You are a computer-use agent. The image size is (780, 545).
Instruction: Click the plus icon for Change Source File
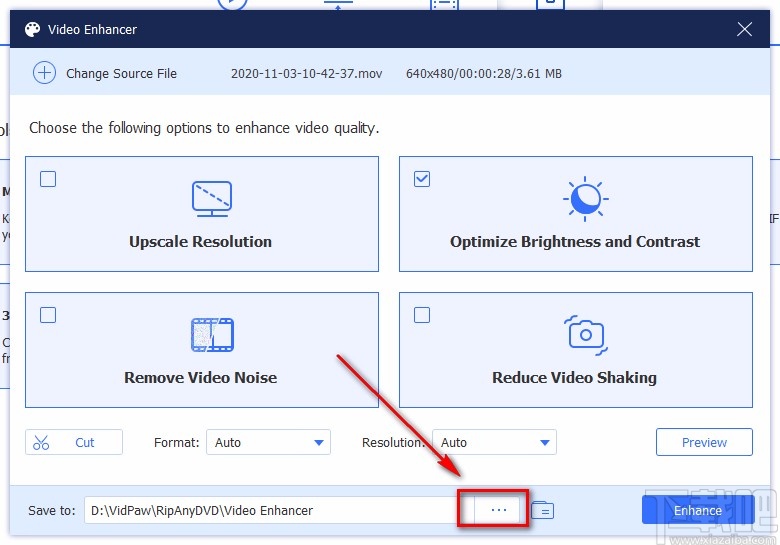[x=44, y=73]
